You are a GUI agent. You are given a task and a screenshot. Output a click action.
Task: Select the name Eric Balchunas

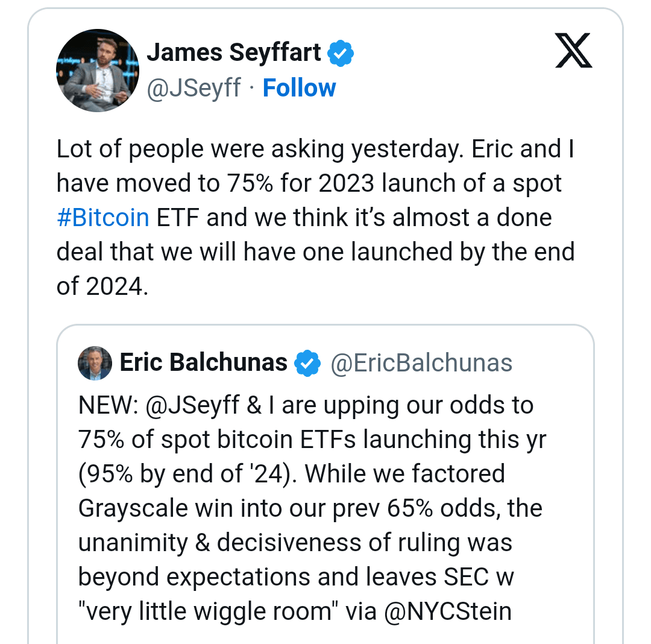204,362
